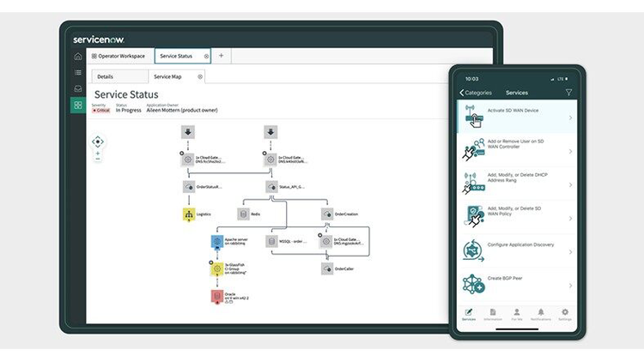Select the yellow GlassFish CI Group node

click(217, 269)
